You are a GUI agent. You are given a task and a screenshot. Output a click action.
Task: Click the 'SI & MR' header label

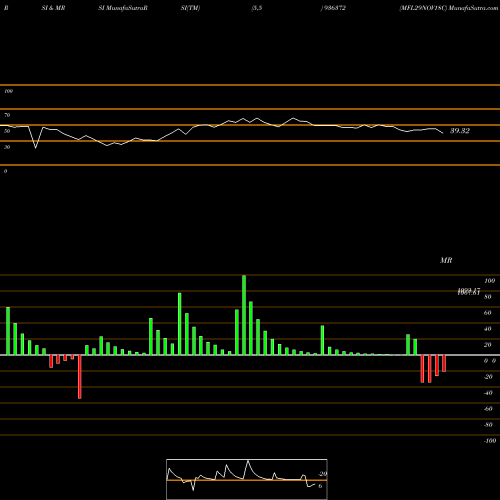53,8
